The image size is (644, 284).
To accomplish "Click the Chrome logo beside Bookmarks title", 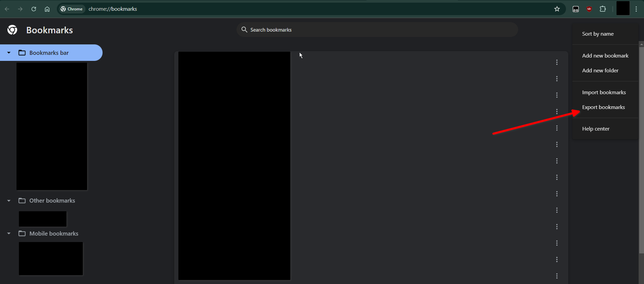I will (x=12, y=30).
